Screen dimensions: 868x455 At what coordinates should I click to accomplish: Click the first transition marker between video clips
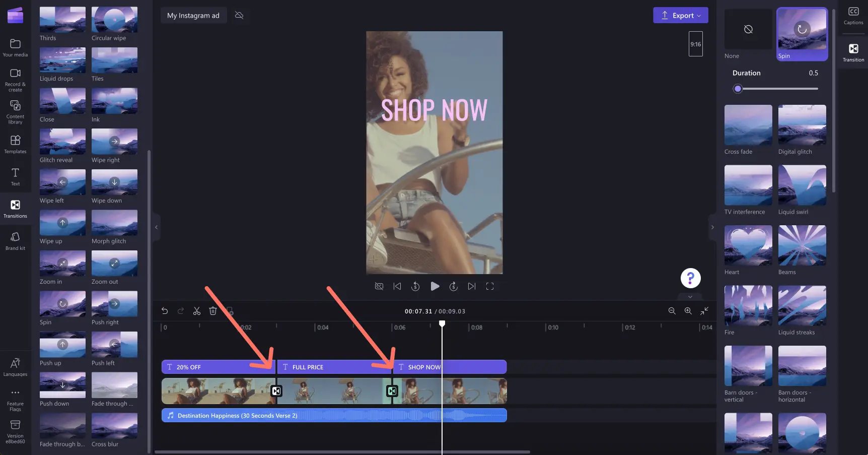(276, 391)
